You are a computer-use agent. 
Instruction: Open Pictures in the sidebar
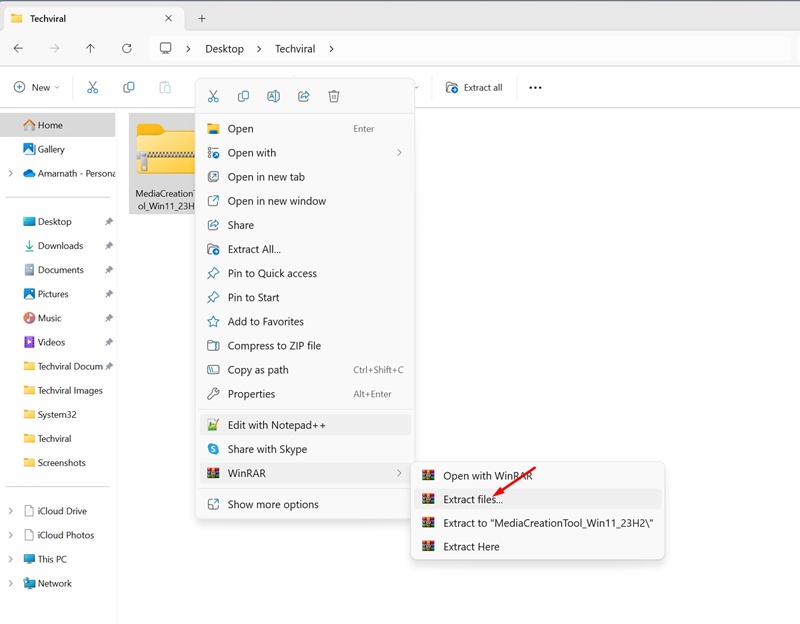(x=58, y=294)
